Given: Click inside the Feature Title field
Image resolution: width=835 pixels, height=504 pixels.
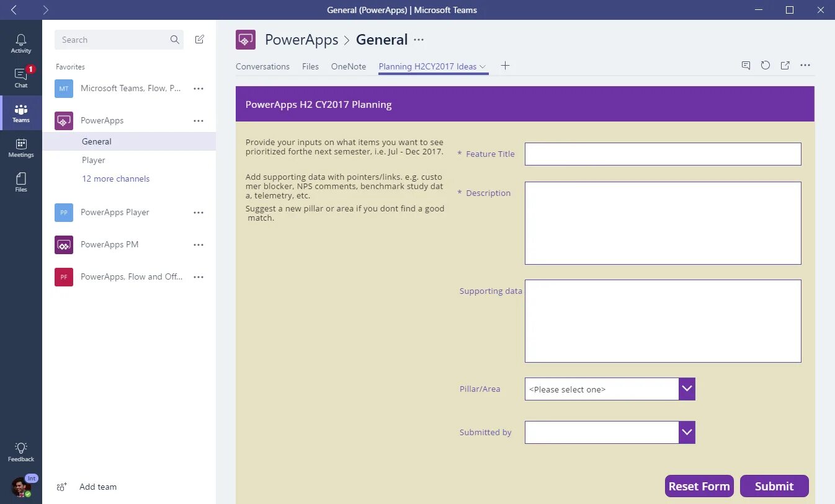Looking at the screenshot, I should point(663,154).
